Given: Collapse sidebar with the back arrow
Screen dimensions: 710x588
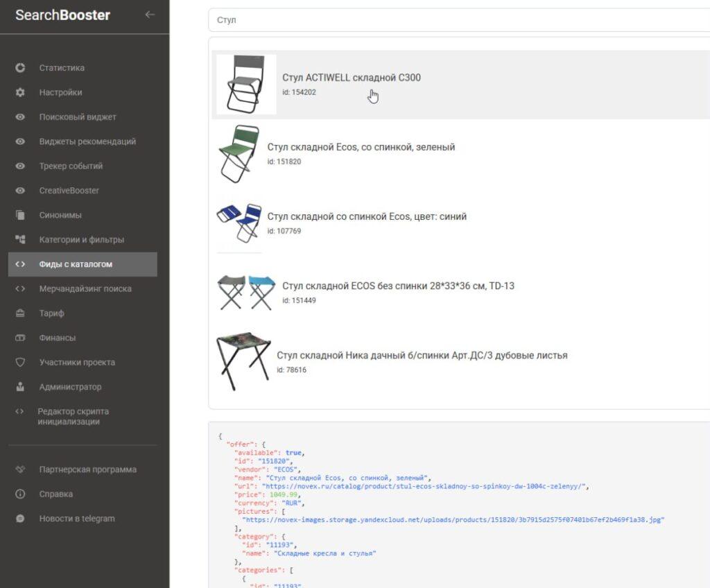Looking at the screenshot, I should click(150, 15).
